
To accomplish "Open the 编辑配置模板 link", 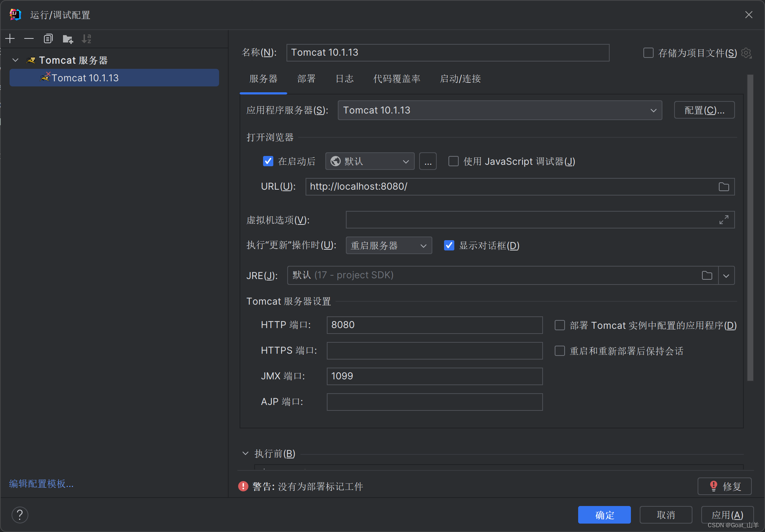I will click(41, 484).
